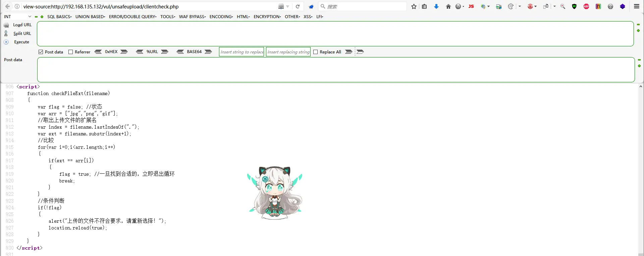The image size is (644, 256).
Task: Encode BASE64 with right arrow
Action: pos(208,52)
